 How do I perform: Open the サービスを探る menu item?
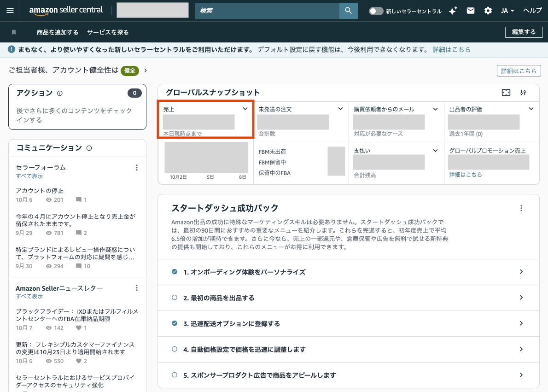[x=108, y=32]
